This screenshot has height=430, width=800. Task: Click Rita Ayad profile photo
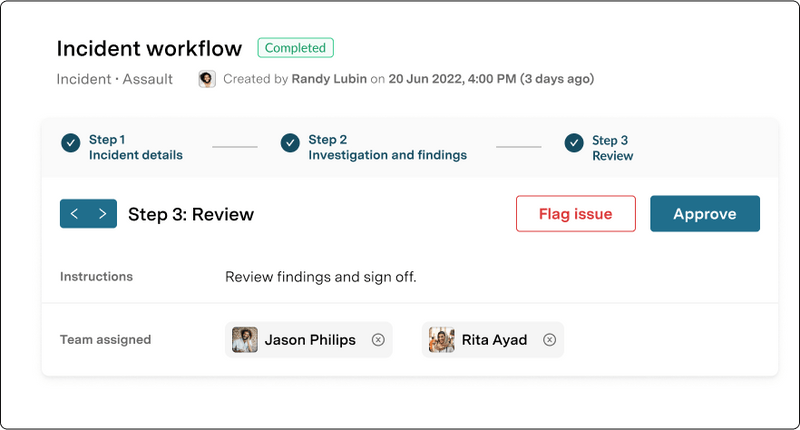(442, 340)
